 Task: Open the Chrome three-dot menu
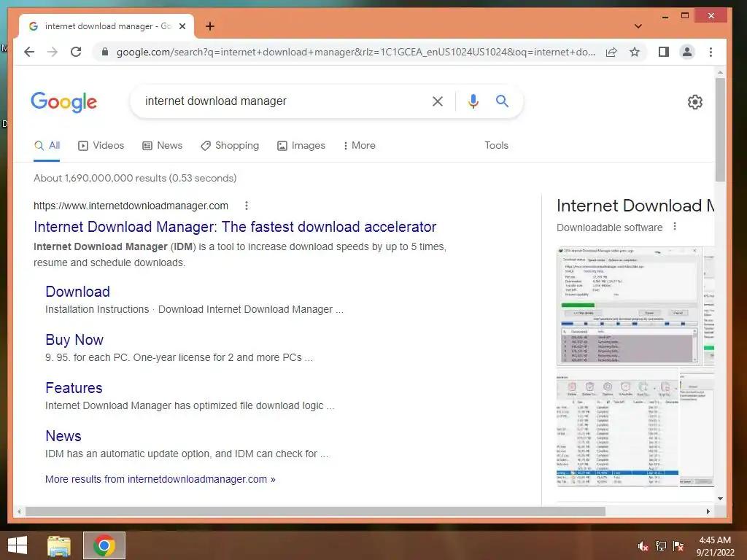(711, 52)
